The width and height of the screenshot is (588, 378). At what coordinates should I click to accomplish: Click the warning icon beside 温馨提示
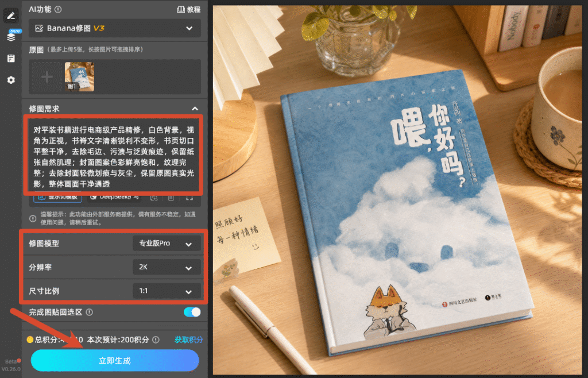pyautogui.click(x=33, y=218)
